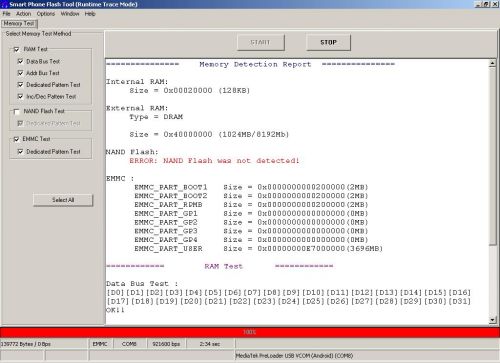Screen dimensions: 500x363
Task: Open the Help menu
Action: click(90, 14)
